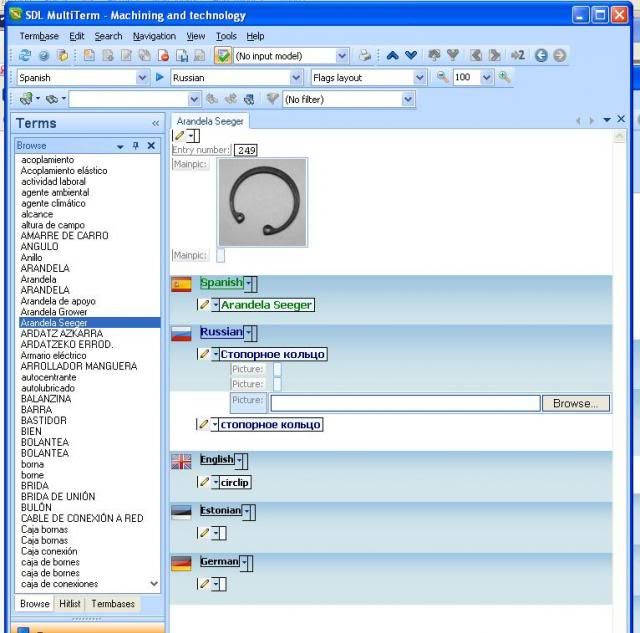
Task: Click the blue back navigation arrow
Action: click(x=541, y=55)
